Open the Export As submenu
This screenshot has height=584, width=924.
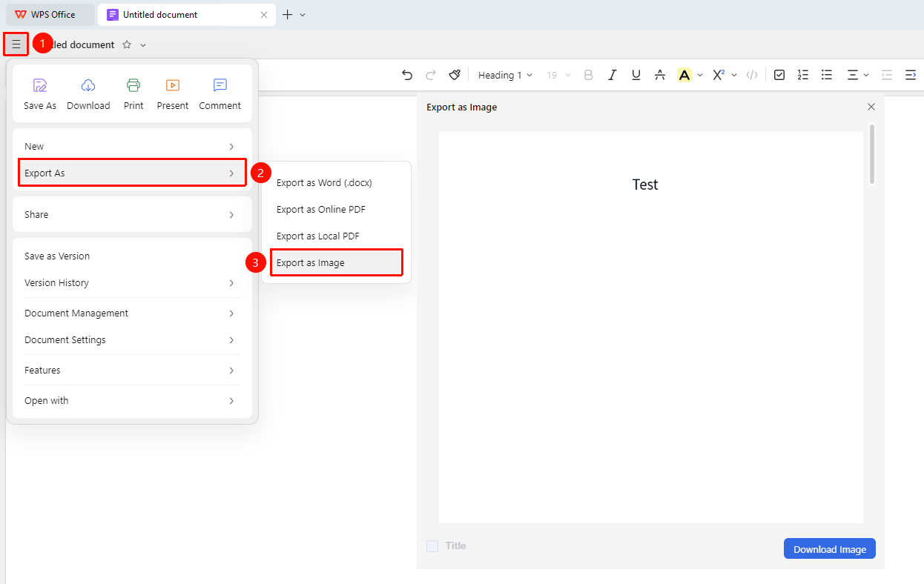pyautogui.click(x=132, y=173)
